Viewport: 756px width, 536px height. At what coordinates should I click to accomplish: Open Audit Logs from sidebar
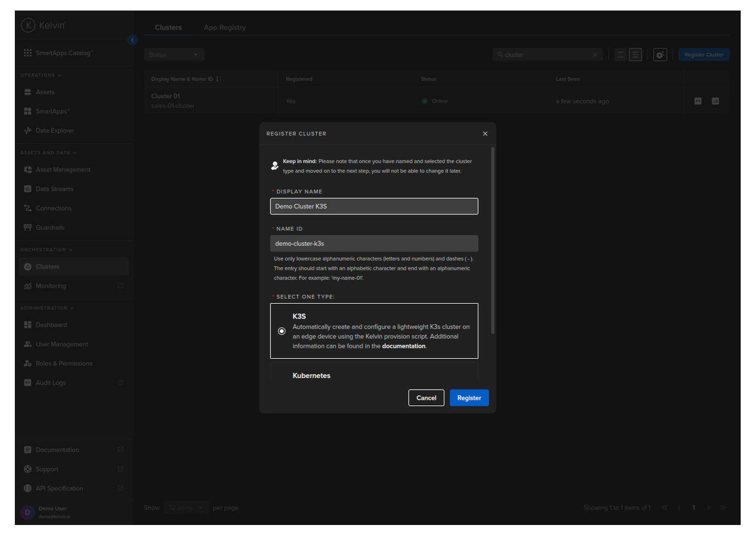[51, 383]
